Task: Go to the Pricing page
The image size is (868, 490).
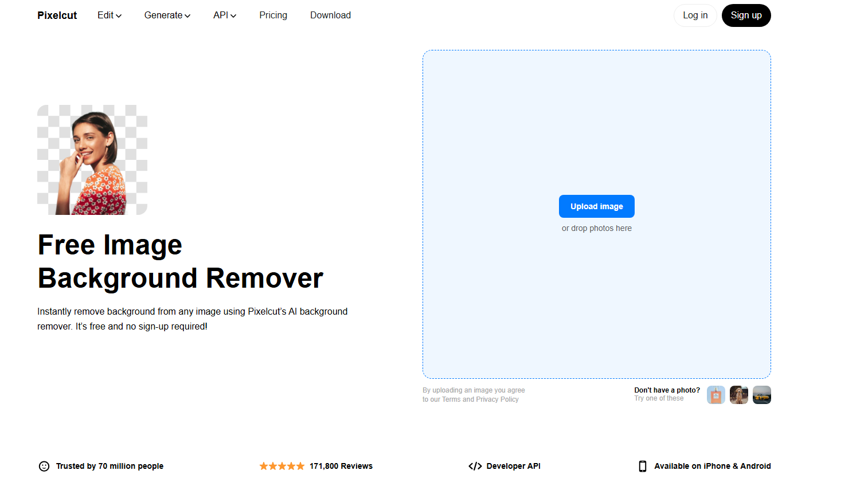Action: click(273, 15)
